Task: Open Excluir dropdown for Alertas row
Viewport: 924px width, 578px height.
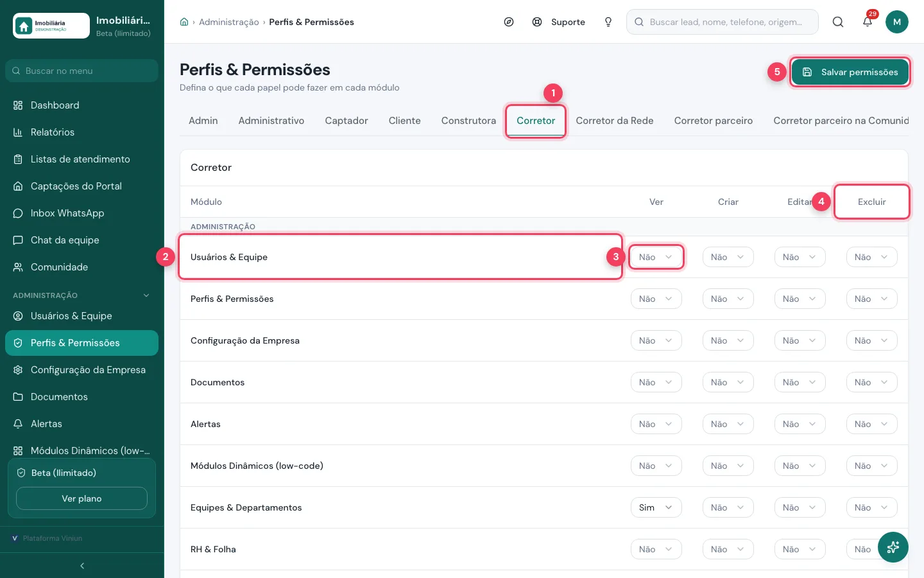Action: pyautogui.click(x=871, y=424)
